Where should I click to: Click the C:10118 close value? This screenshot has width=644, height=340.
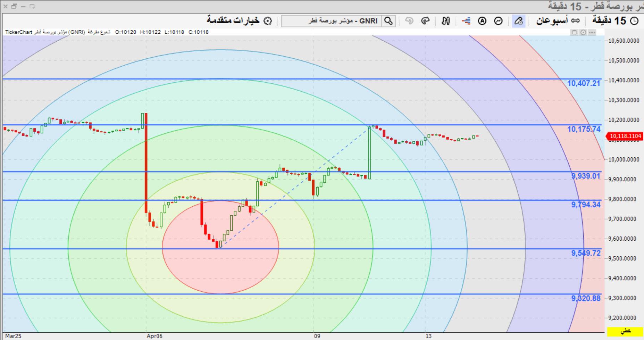pyautogui.click(x=199, y=32)
